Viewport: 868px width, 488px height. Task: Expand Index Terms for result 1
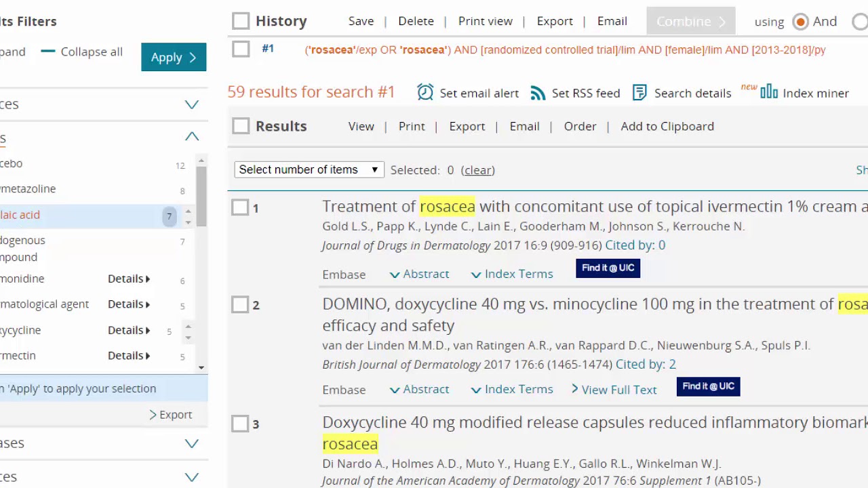click(512, 274)
